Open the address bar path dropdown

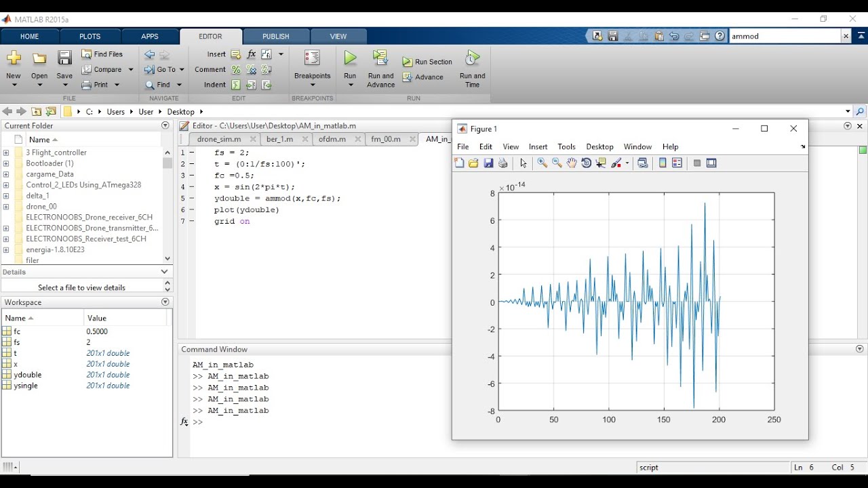[848, 111]
